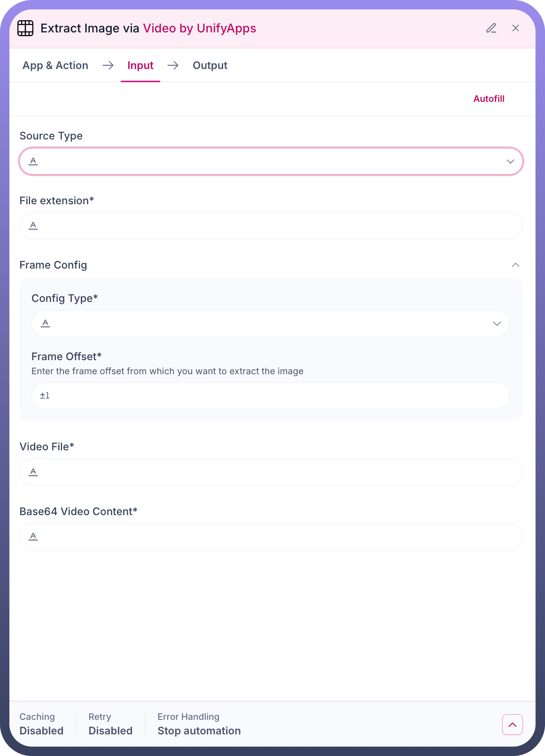The image size is (545, 756).
Task: Click the File extension input field
Action: click(x=277, y=226)
